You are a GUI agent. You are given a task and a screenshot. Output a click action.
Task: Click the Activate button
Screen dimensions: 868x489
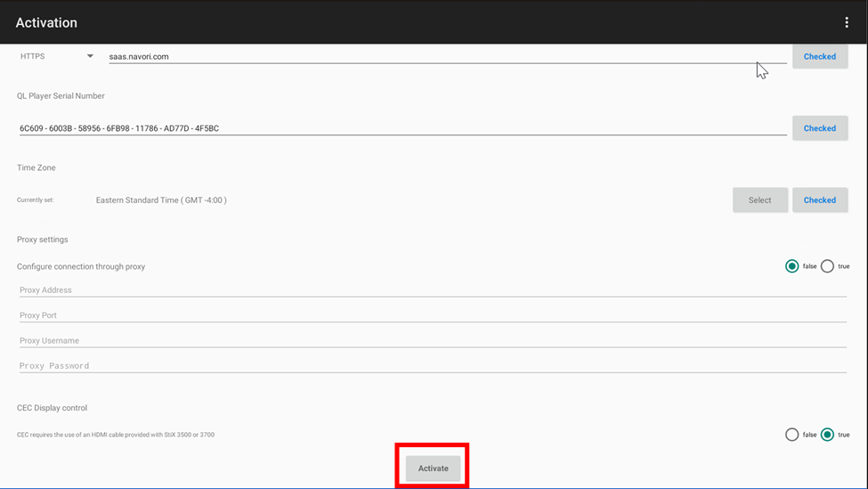pos(433,469)
